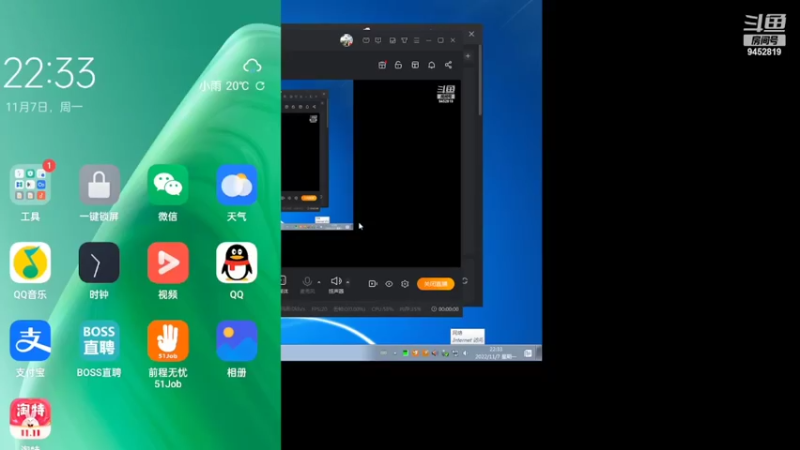This screenshot has width=800, height=450.
Task: Open the 淘特 shopping app
Action: [30, 419]
